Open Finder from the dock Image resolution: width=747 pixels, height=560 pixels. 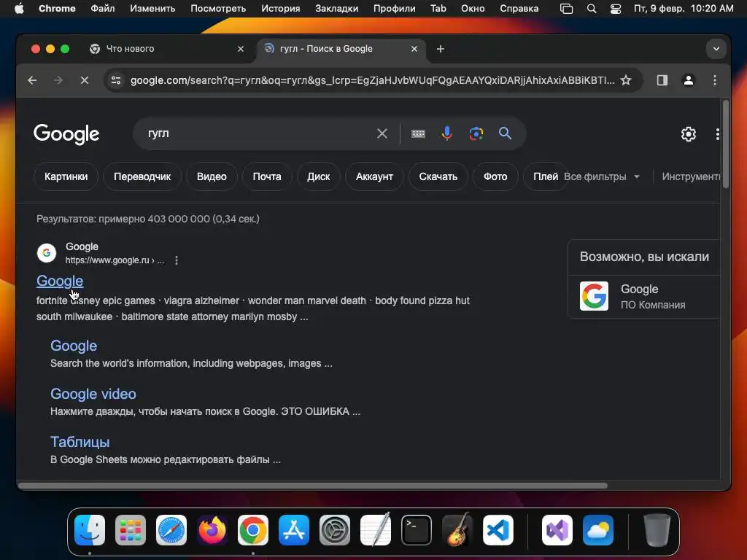pyautogui.click(x=90, y=530)
